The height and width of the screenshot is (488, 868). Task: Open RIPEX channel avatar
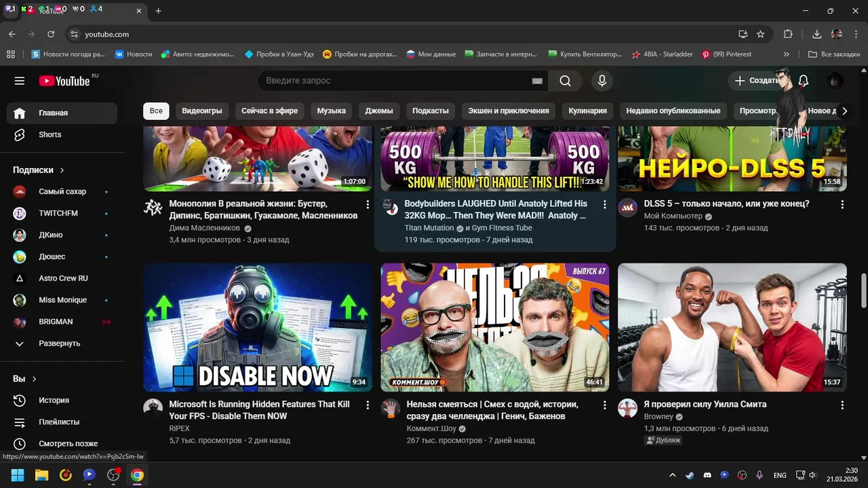coord(153,408)
